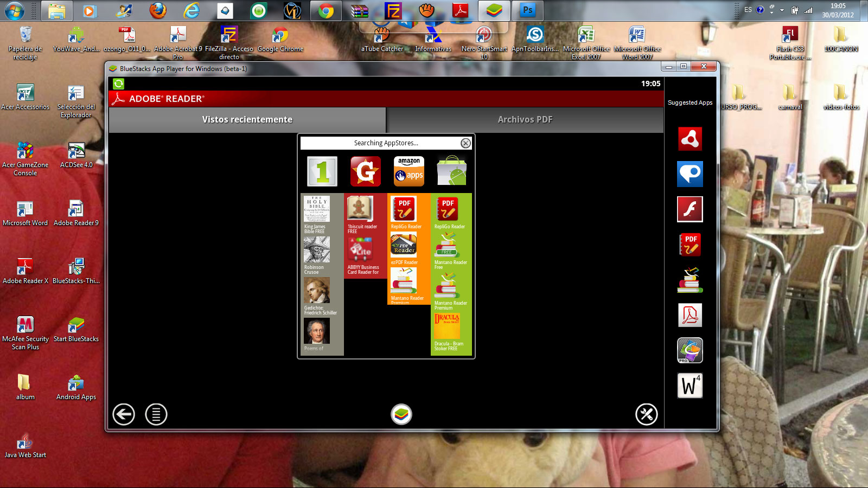Select the GetJar store icon
Viewport: 868px width, 488px height.
pyautogui.click(x=366, y=171)
